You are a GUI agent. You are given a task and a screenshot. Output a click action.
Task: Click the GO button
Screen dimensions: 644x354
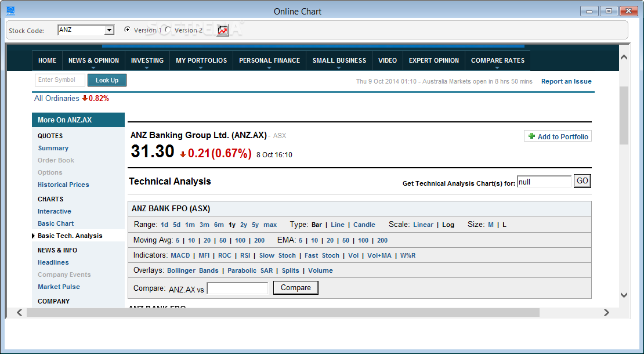582,181
